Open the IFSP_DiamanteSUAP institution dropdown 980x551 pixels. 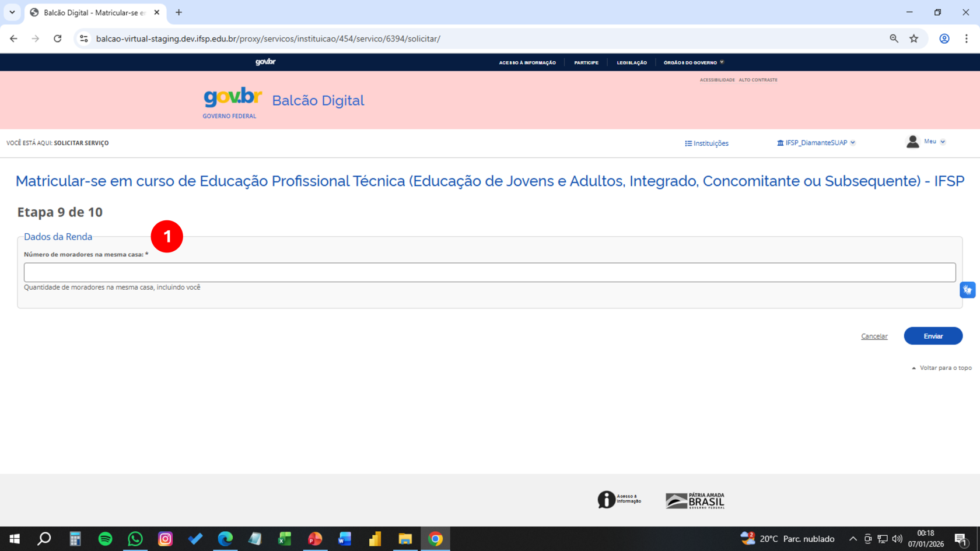point(815,142)
